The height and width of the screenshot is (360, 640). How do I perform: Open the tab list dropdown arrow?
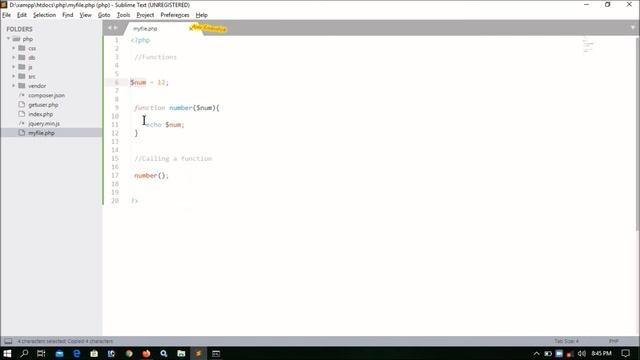pos(632,28)
